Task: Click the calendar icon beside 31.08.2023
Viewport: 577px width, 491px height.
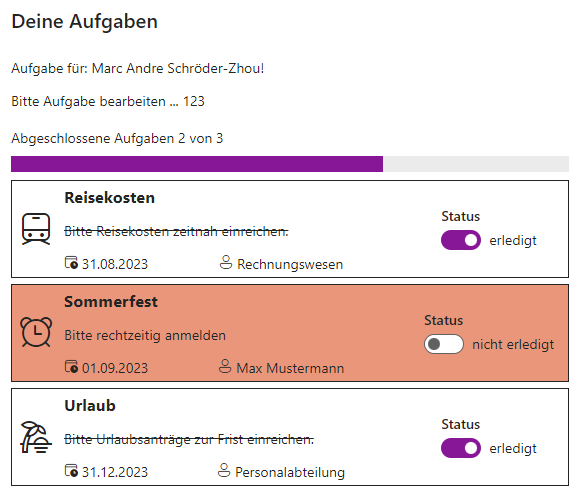Action: 71,263
